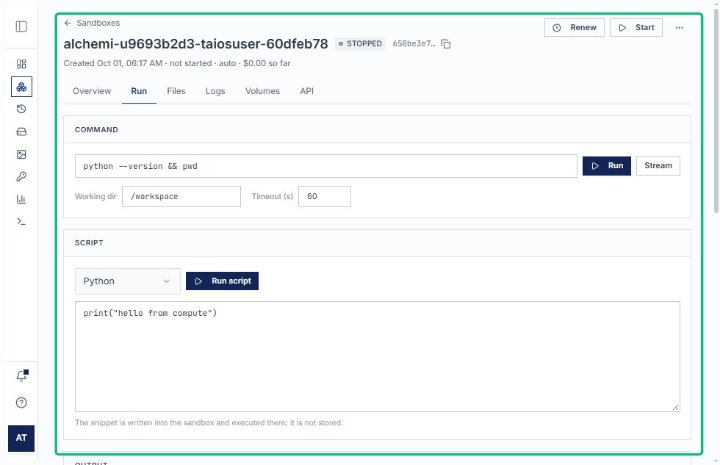The width and height of the screenshot is (720, 465).
Task: Grab the script textarea resize handle
Action: pyautogui.click(x=675, y=407)
